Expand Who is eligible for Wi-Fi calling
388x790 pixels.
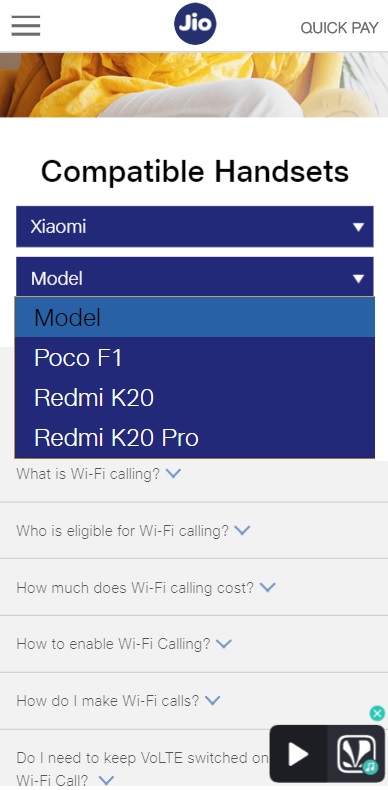(133, 531)
